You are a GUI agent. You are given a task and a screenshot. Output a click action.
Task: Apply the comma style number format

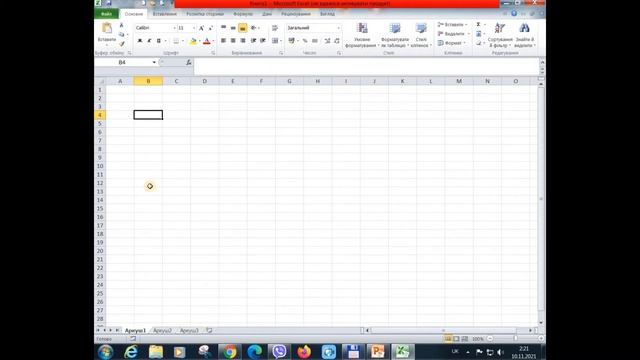[315, 41]
